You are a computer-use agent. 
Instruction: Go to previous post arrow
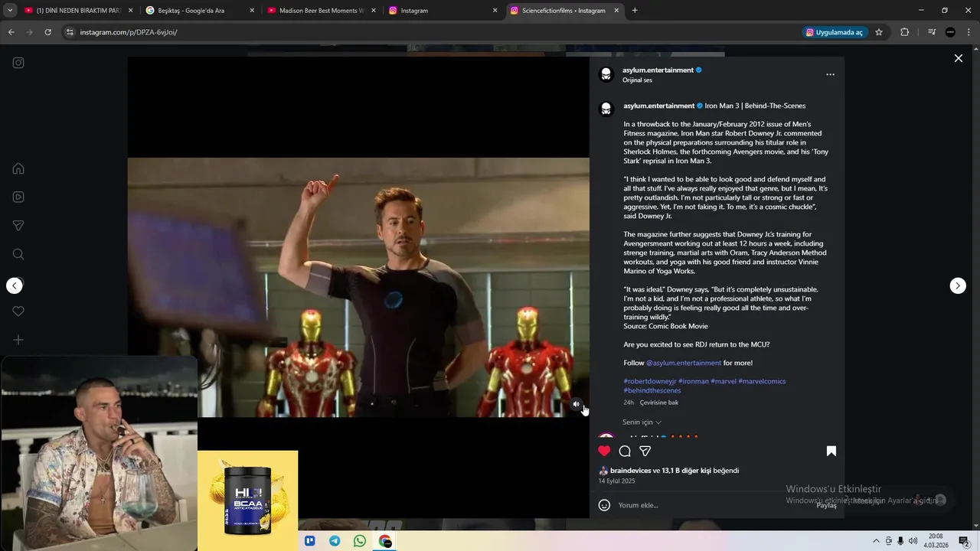point(15,285)
